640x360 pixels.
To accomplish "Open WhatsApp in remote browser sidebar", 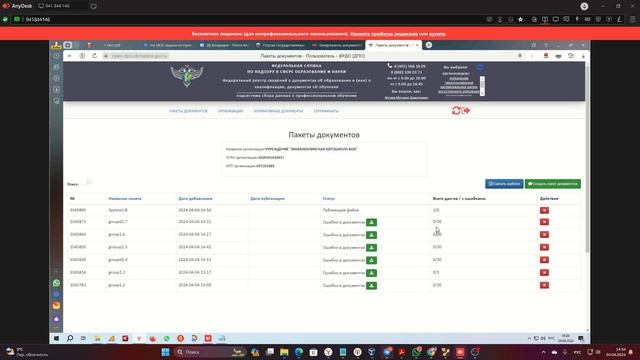I will (x=56, y=283).
